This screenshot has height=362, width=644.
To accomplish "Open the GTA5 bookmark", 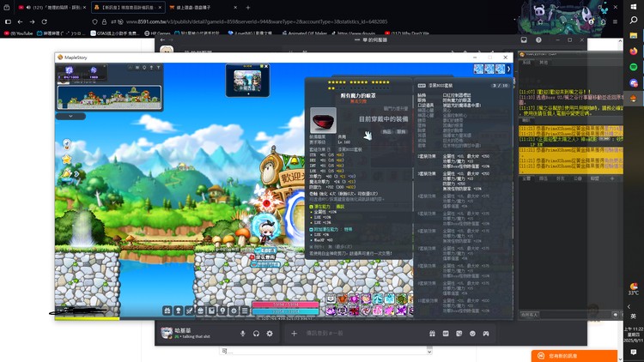I will [114, 33].
